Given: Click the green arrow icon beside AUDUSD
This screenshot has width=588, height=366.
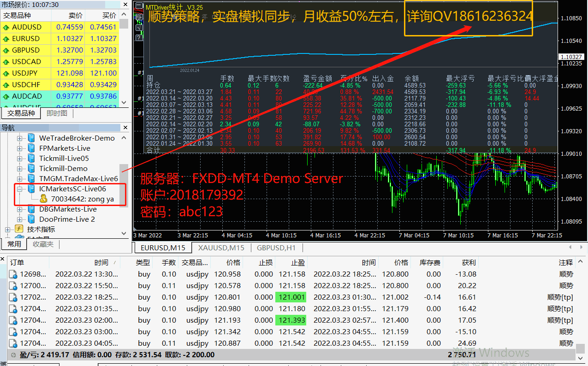Looking at the screenshot, I should 6,27.
